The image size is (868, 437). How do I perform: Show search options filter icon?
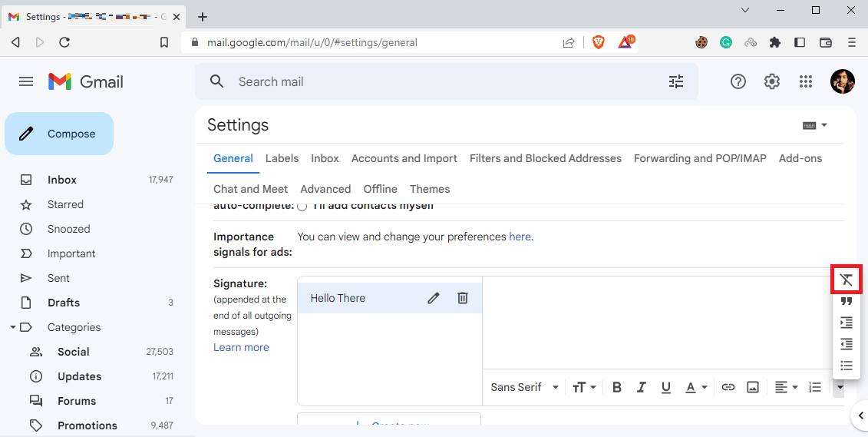point(676,81)
